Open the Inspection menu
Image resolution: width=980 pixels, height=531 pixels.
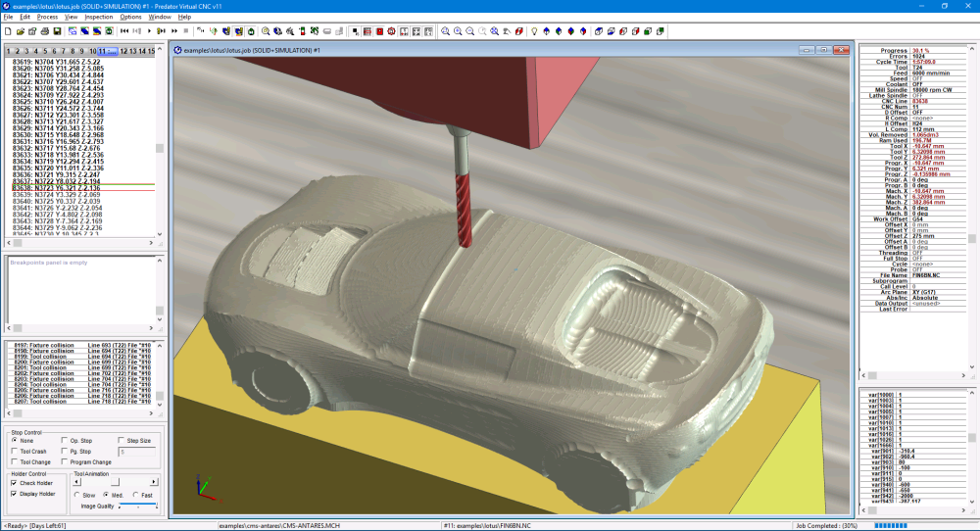point(98,17)
